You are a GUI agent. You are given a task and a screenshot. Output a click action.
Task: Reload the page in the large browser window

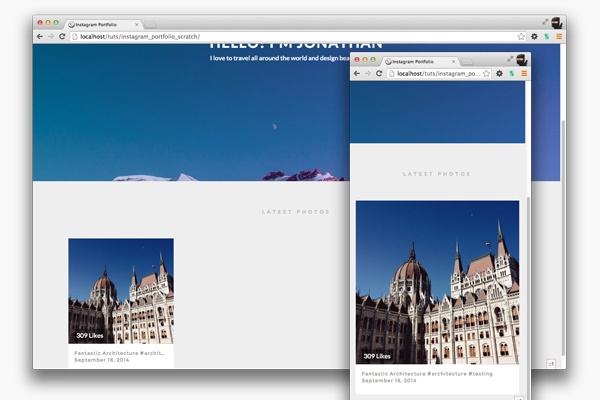(x=62, y=36)
